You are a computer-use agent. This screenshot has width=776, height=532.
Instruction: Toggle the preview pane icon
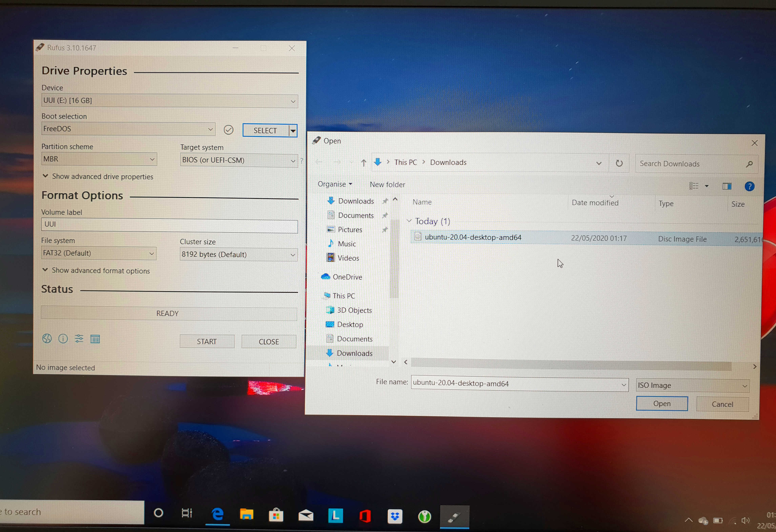[726, 186]
